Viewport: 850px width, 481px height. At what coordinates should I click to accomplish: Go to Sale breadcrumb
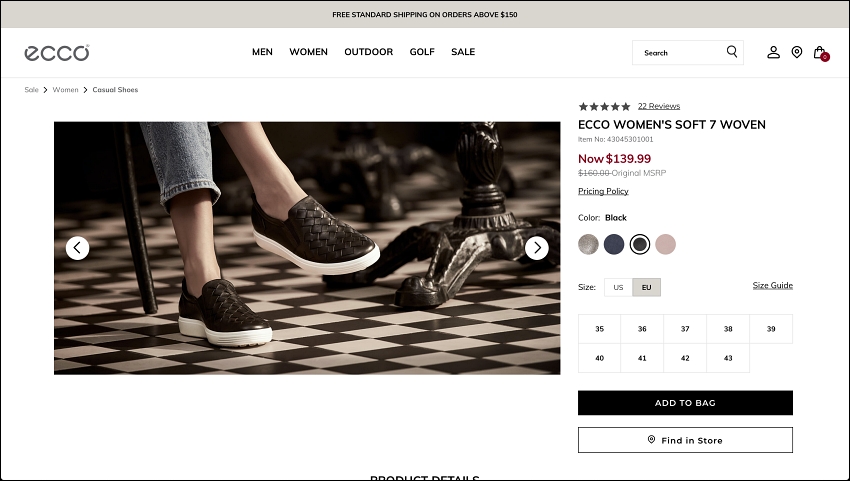pos(31,90)
